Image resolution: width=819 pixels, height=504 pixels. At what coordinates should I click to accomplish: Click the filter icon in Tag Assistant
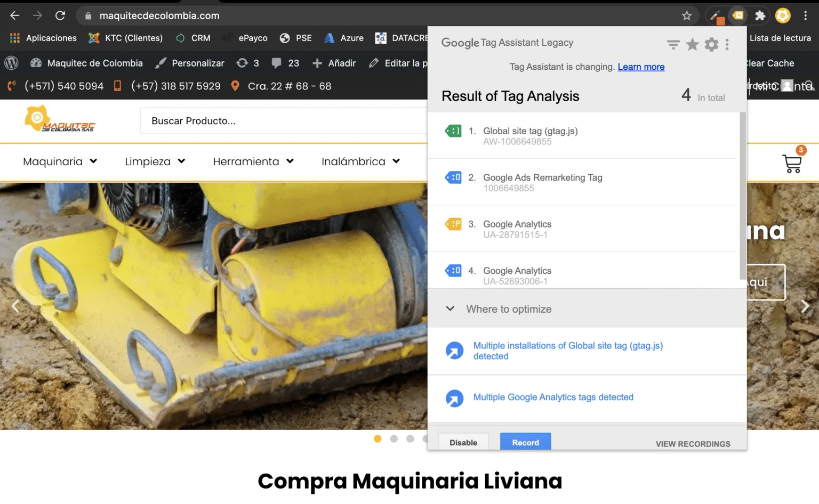[673, 45]
